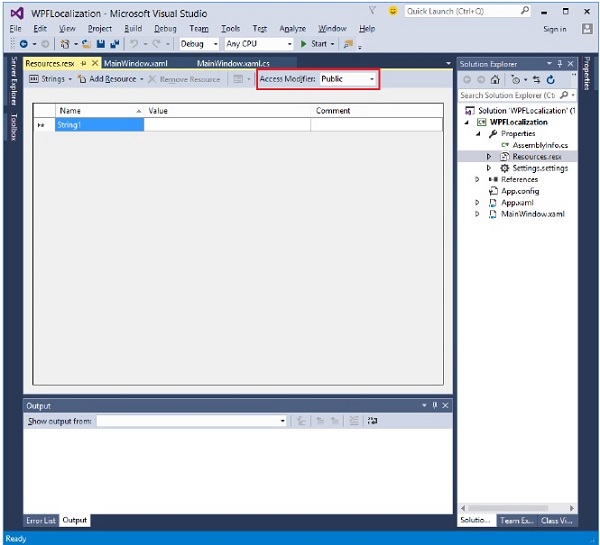Collapse the Properties folder node
This screenshot has width=600, height=545.
coord(478,134)
